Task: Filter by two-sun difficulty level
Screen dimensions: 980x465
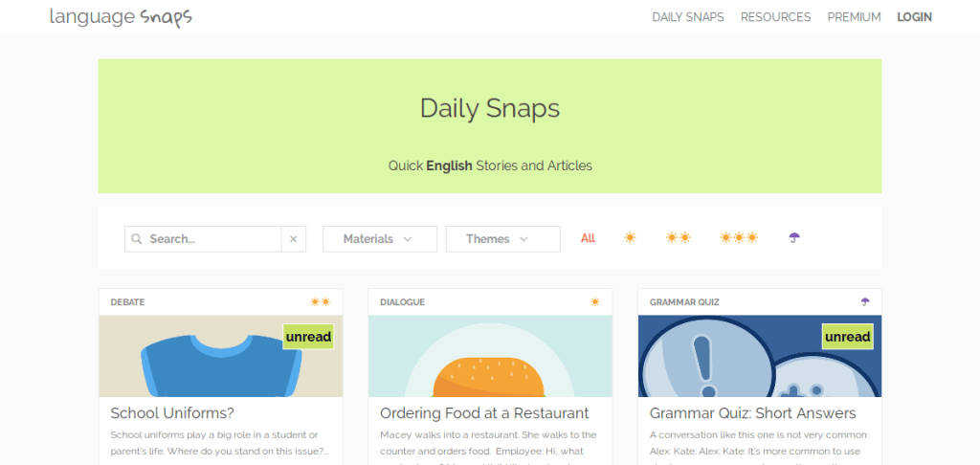Action: [679, 238]
